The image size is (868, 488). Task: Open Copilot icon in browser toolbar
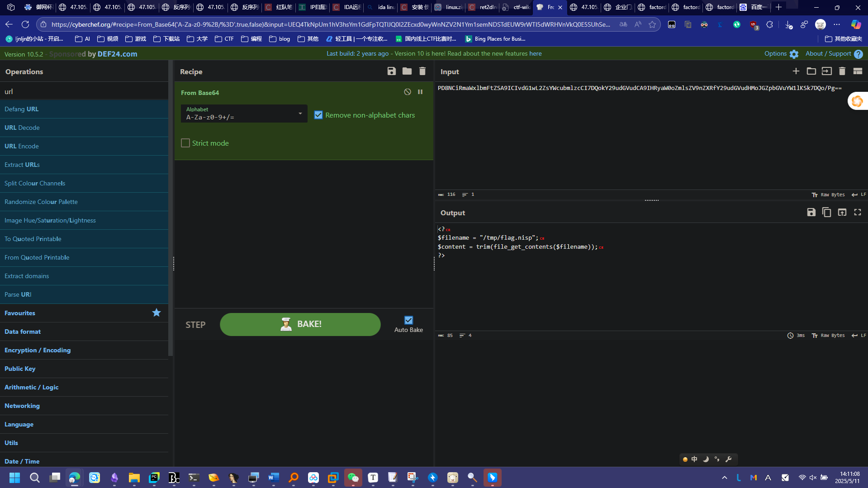pos(856,24)
